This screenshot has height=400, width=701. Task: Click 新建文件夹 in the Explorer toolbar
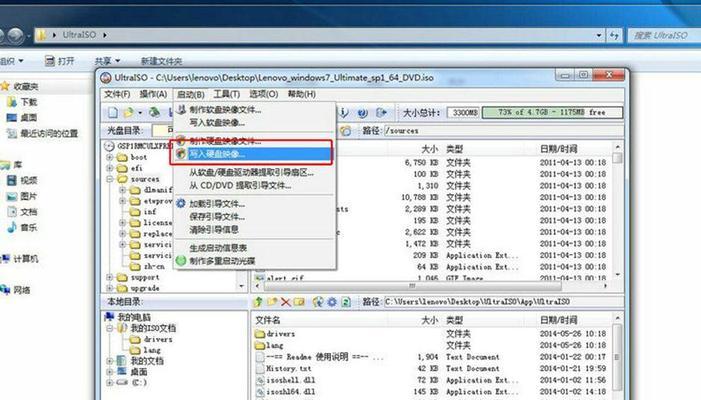[161, 61]
